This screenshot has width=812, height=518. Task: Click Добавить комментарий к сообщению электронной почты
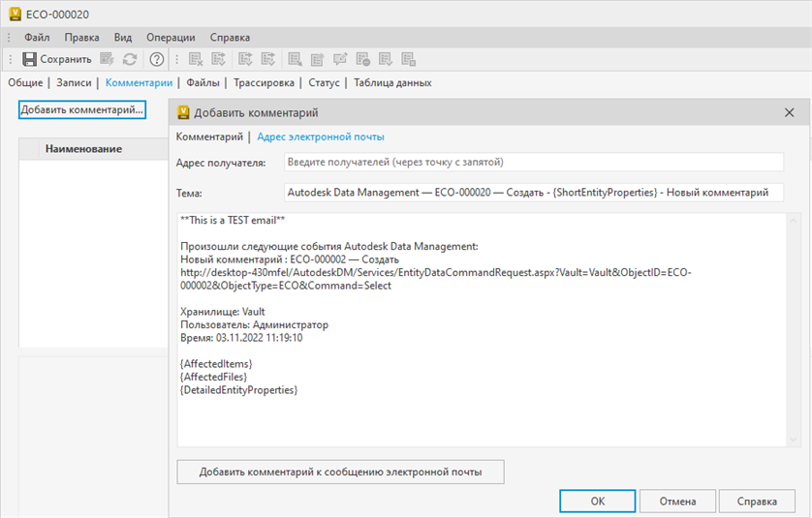tap(340, 472)
